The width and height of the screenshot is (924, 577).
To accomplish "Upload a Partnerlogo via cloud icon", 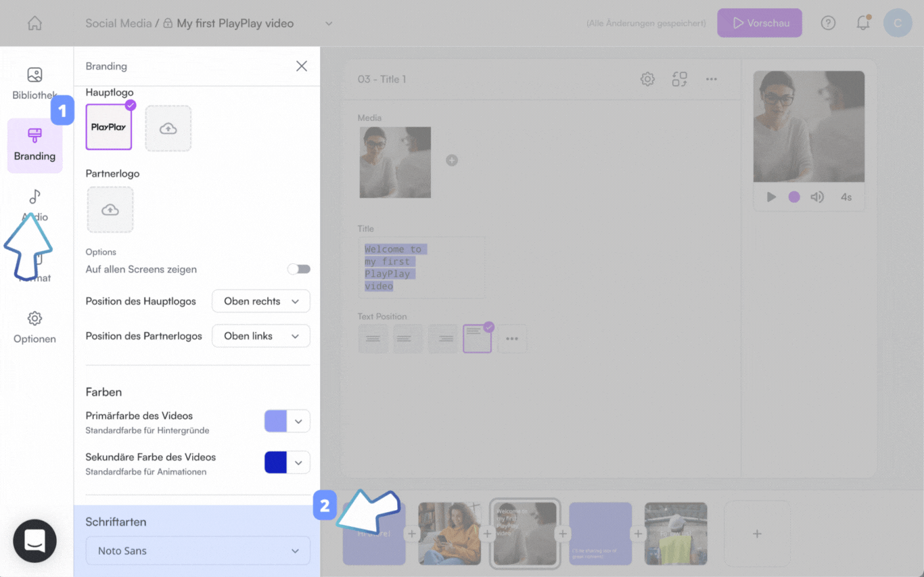I will pos(110,210).
